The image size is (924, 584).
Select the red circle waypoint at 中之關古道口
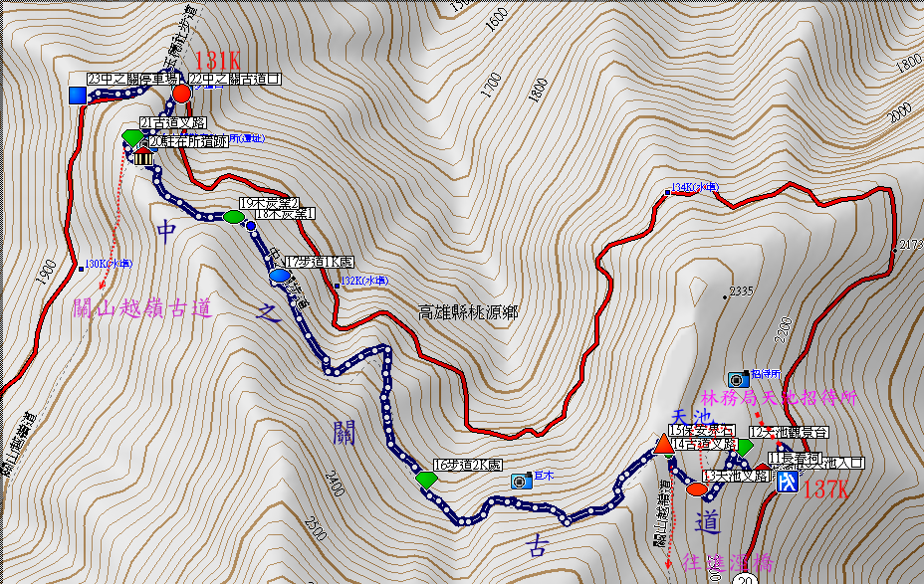coord(181,95)
